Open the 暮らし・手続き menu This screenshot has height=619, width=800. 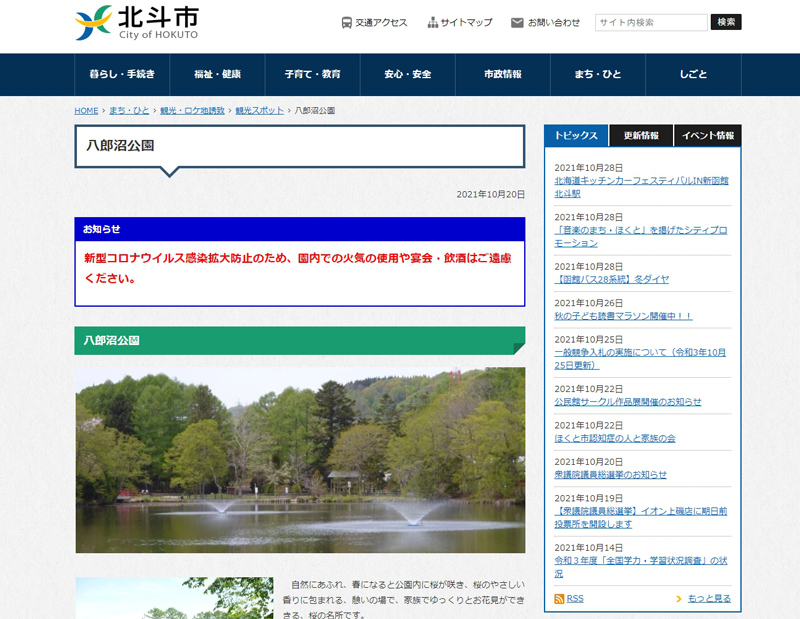pos(122,75)
